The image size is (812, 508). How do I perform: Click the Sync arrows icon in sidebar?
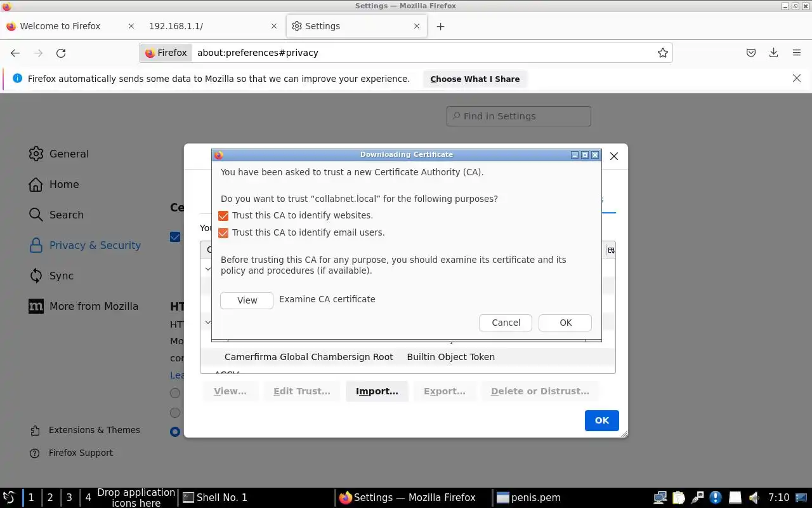[36, 276]
